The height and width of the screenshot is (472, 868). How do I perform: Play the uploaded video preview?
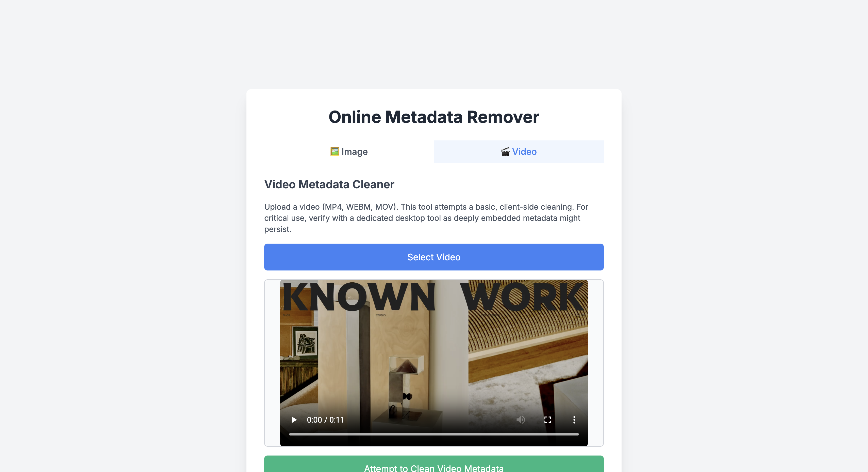click(294, 420)
